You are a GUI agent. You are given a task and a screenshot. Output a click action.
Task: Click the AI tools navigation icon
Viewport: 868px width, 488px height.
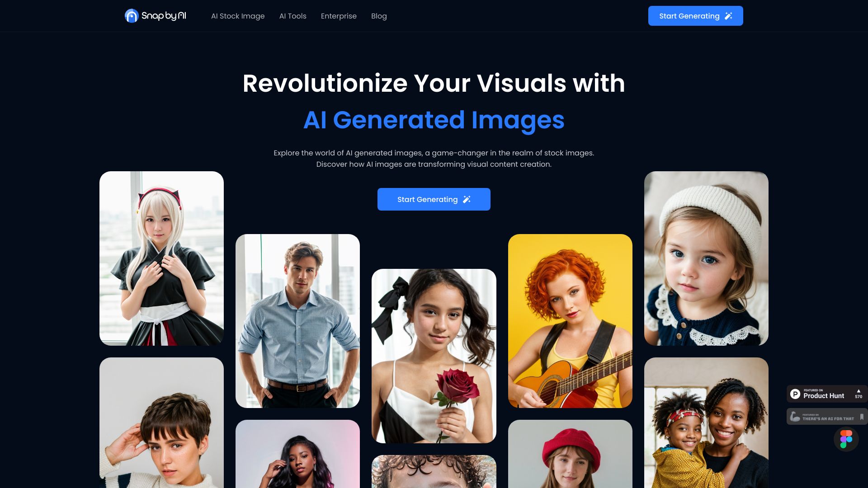(292, 16)
